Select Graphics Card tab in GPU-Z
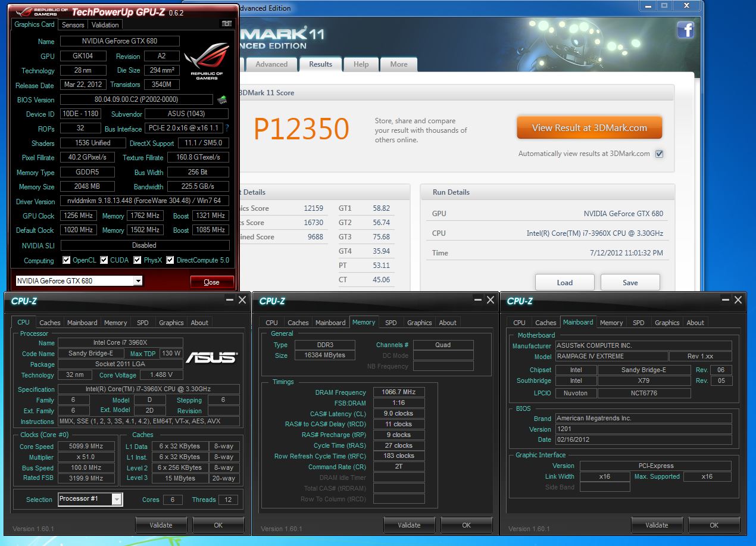 pos(35,24)
